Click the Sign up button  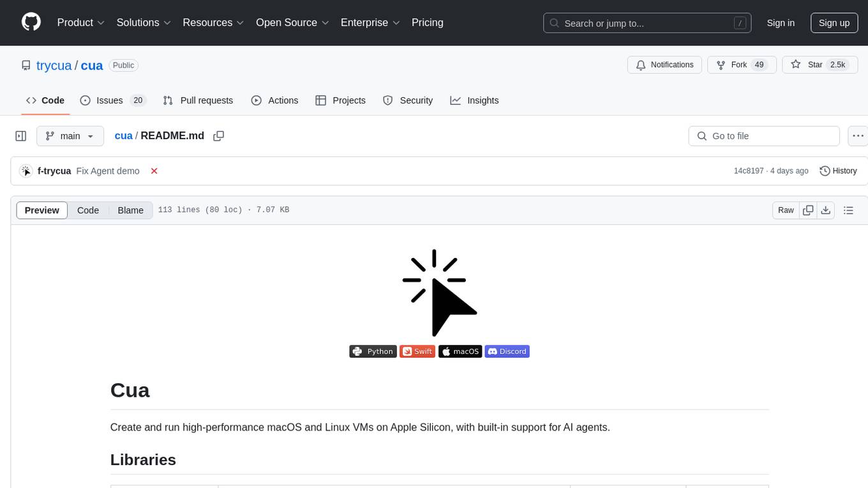(834, 23)
